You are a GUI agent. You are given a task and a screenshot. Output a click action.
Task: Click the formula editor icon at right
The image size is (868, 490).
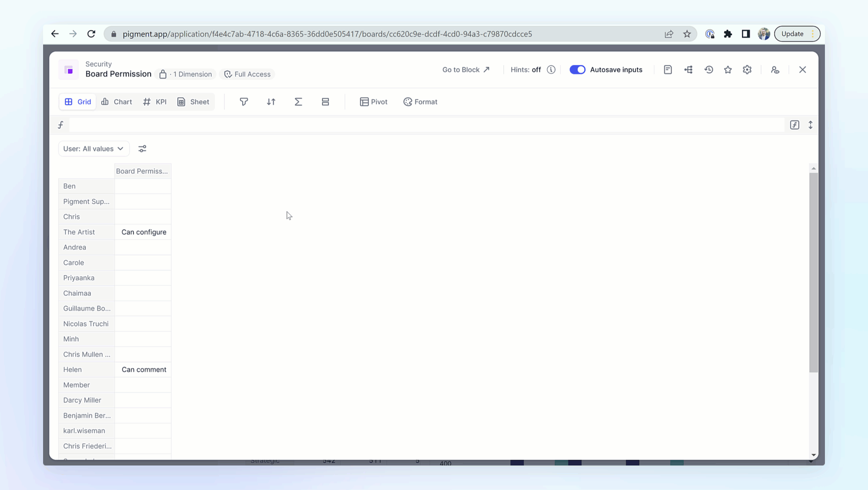(794, 125)
